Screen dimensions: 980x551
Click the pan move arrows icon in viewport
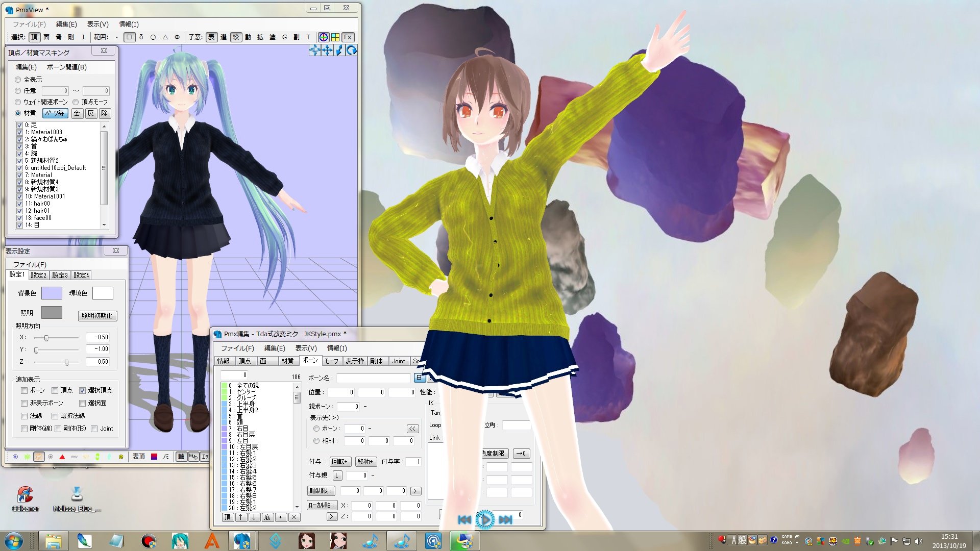(x=327, y=50)
